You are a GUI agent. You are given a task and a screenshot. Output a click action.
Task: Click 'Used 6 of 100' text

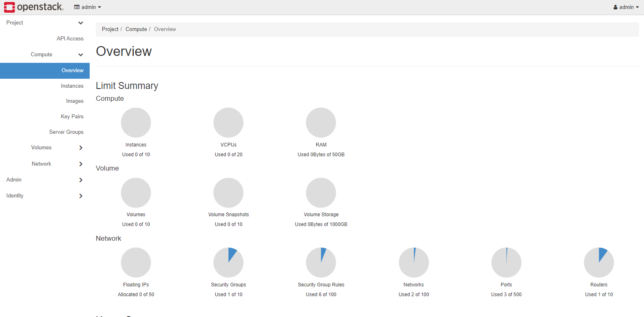321,295
